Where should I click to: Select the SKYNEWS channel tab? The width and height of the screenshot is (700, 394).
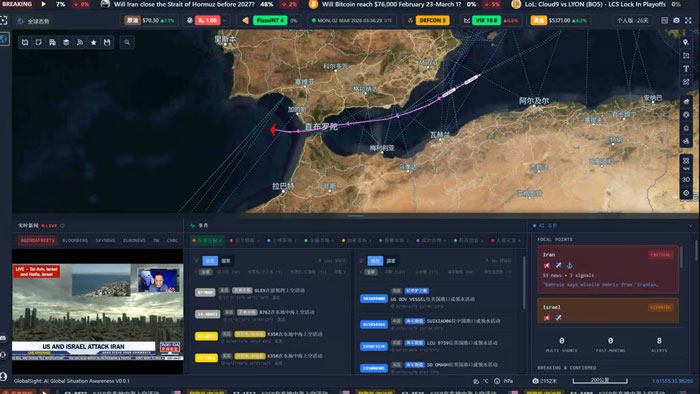coord(105,241)
